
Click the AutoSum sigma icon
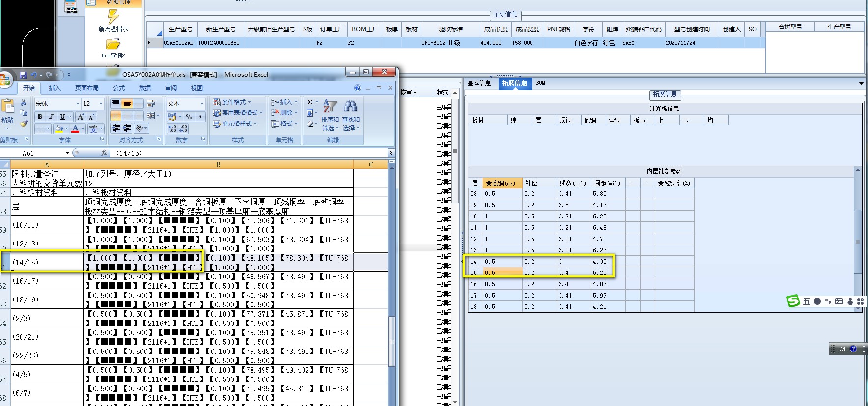tap(310, 102)
